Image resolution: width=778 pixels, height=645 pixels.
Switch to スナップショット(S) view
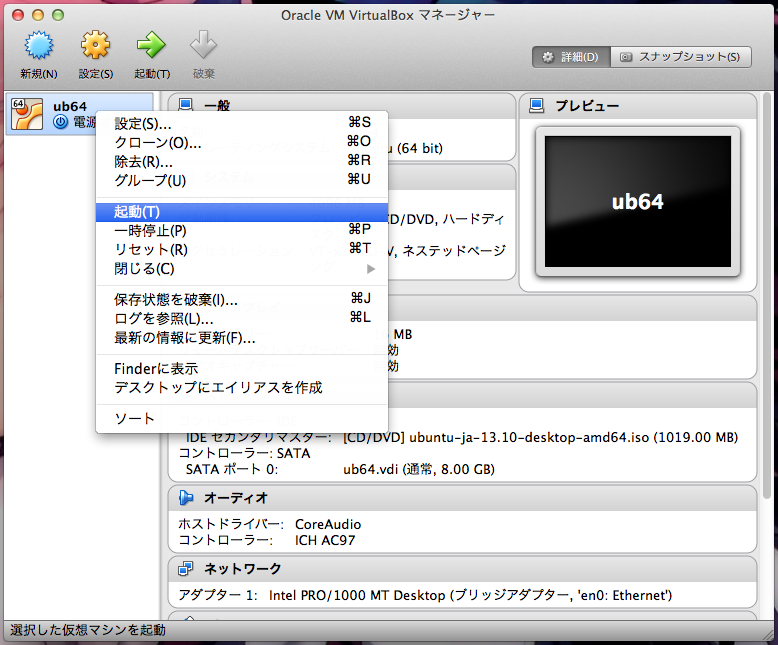point(681,57)
